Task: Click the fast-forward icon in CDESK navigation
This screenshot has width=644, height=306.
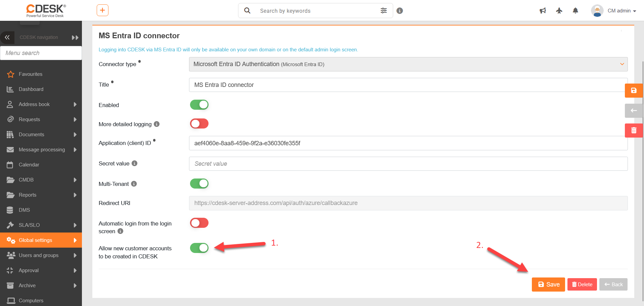Action: pos(75,38)
